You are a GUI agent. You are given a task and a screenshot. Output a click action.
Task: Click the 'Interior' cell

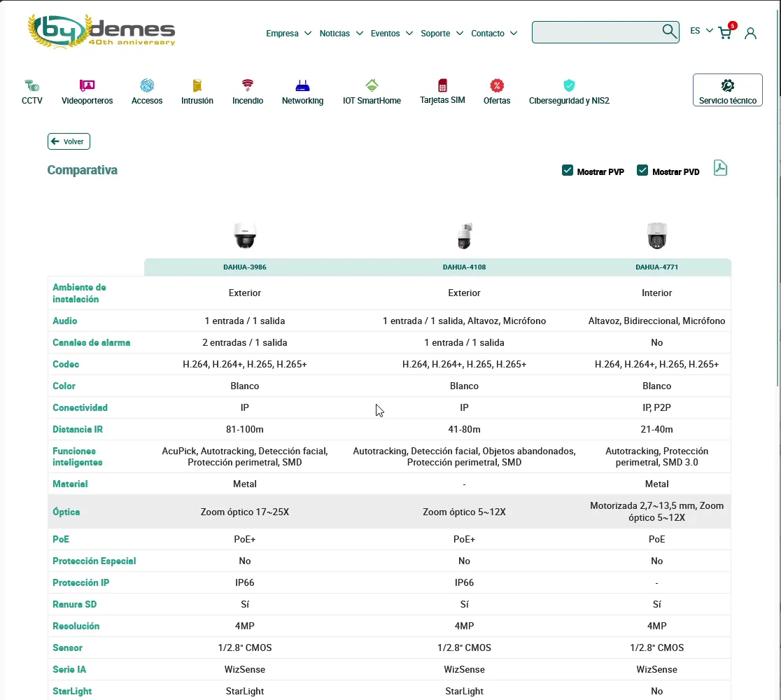pyautogui.click(x=656, y=293)
